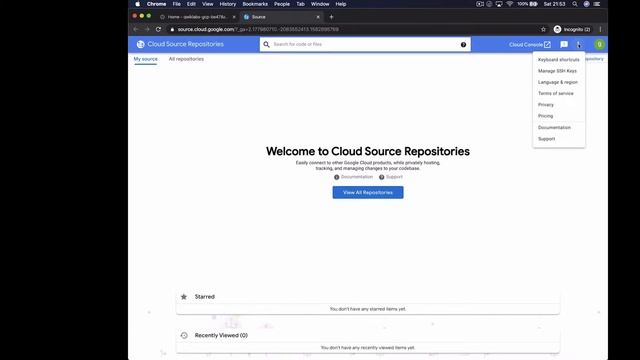Open the Support link under the welcome text
The height and width of the screenshot is (360, 640).
394,177
